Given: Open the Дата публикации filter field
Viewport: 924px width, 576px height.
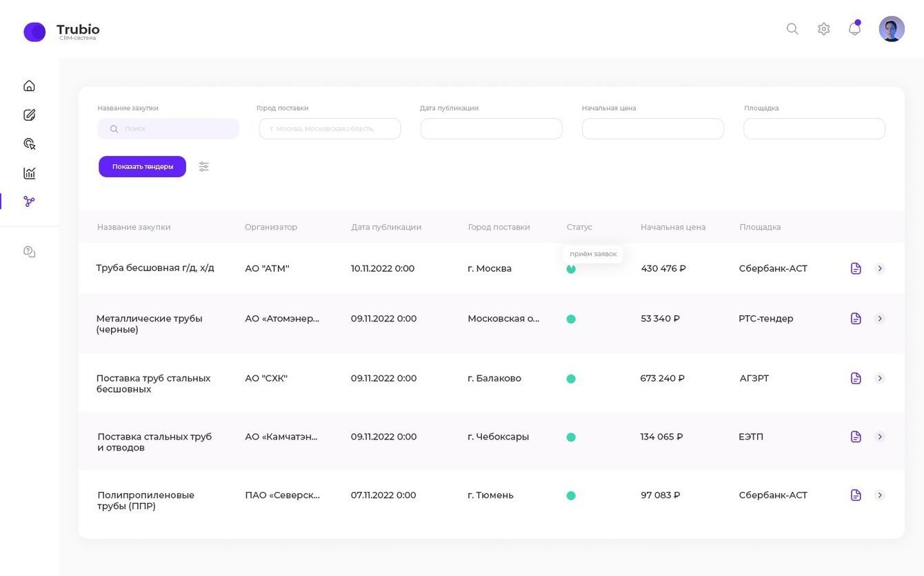Looking at the screenshot, I should pyautogui.click(x=491, y=128).
